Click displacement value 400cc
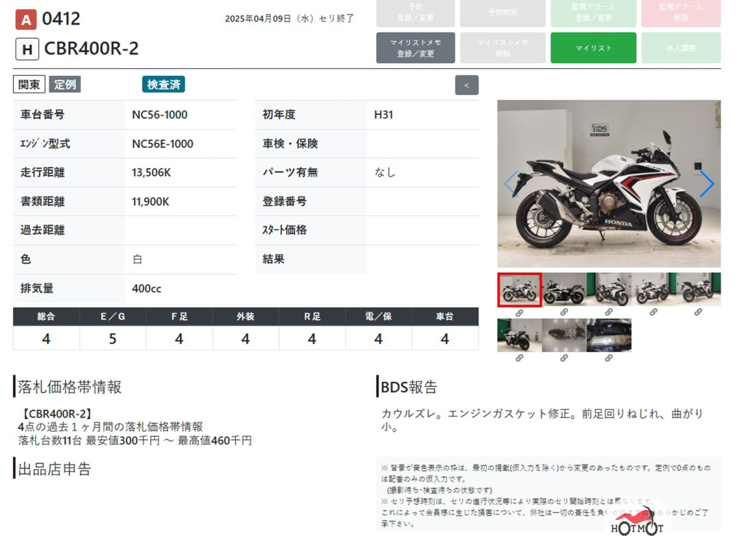Image resolution: width=742 pixels, height=560 pixels. tap(147, 289)
